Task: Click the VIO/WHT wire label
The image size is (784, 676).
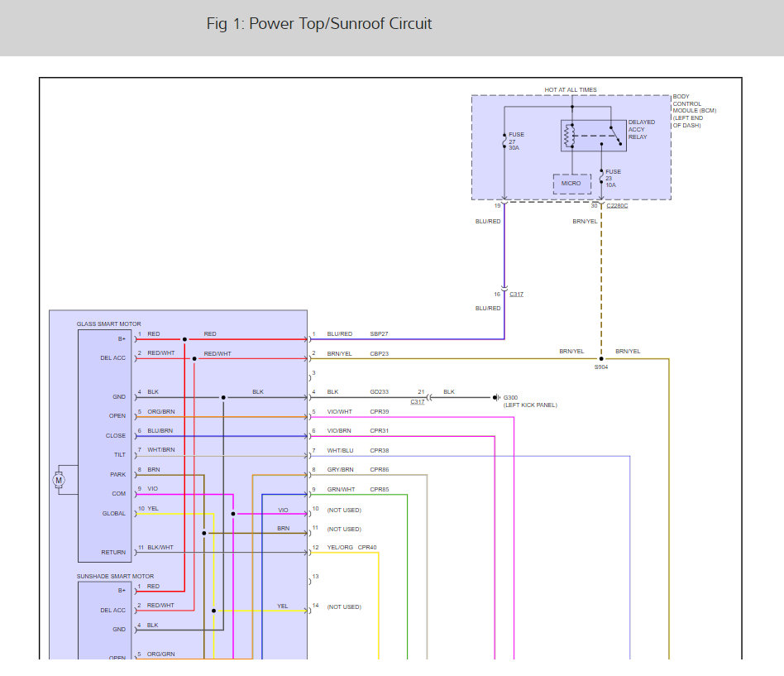Action: click(340, 412)
